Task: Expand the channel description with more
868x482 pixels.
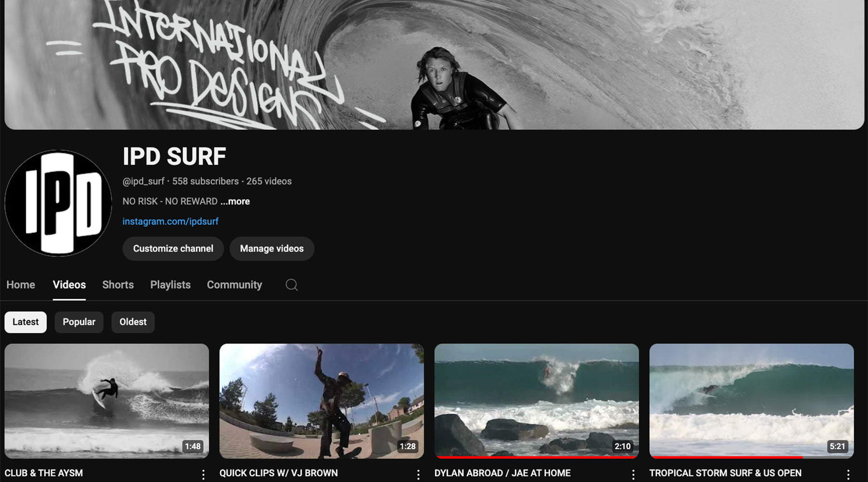Action: [x=234, y=201]
